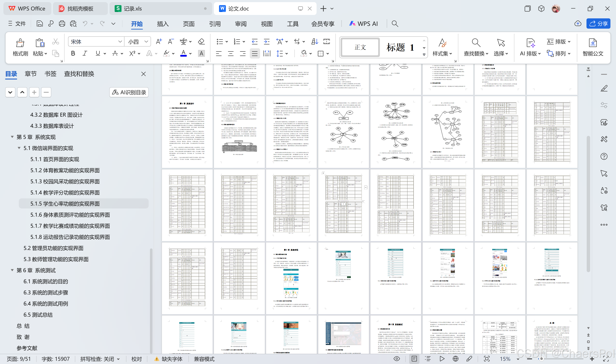Viewport: 616px width, 364px height.
Task: Open the font size dropdown (小四)
Action: click(146, 41)
